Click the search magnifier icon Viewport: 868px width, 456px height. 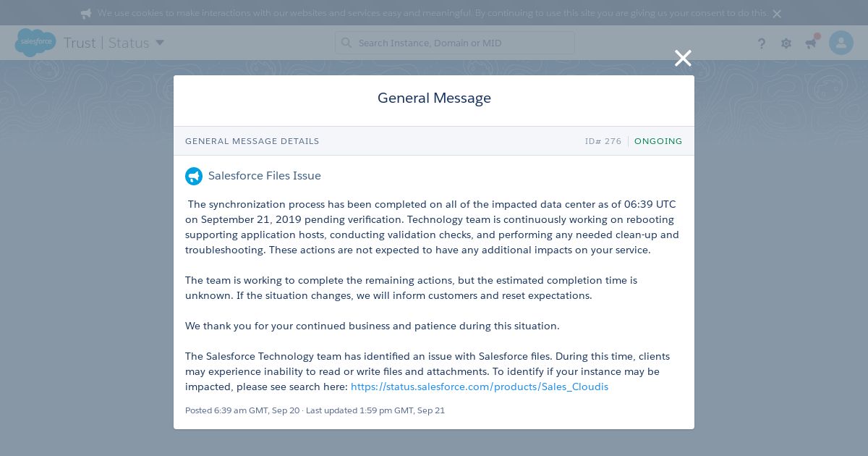tap(346, 43)
